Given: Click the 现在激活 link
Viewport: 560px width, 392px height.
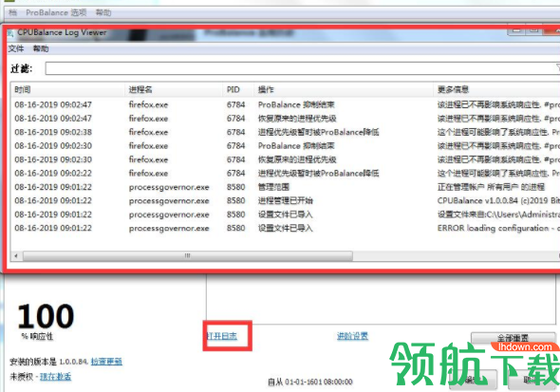Looking at the screenshot, I should pos(55,377).
